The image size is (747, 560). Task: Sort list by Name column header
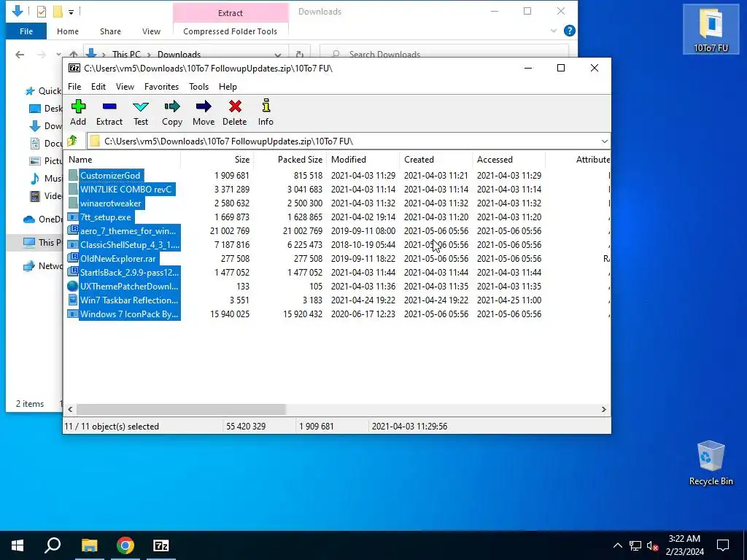tap(122, 160)
